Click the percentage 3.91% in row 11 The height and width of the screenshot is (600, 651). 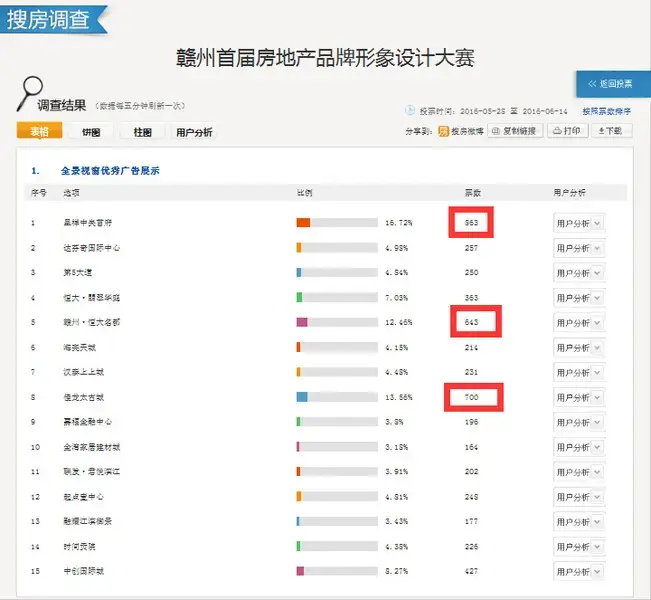396,472
